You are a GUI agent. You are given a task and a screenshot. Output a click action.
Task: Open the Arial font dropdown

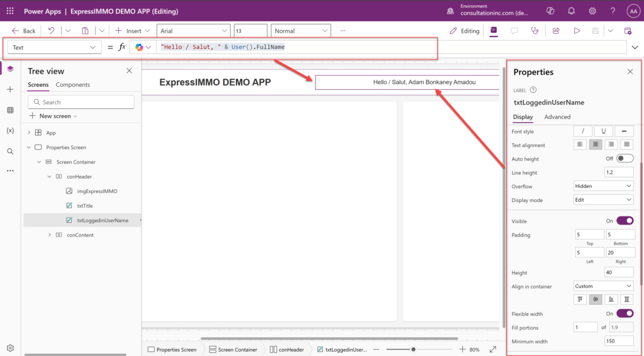click(193, 31)
